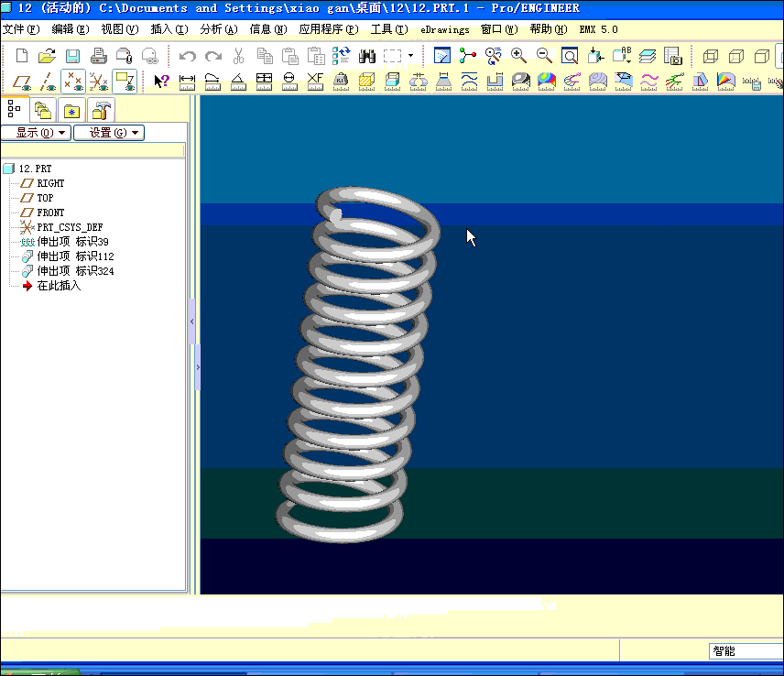The width and height of the screenshot is (784, 676).
Task: Click the mass properties weight icon
Action: pos(341,82)
